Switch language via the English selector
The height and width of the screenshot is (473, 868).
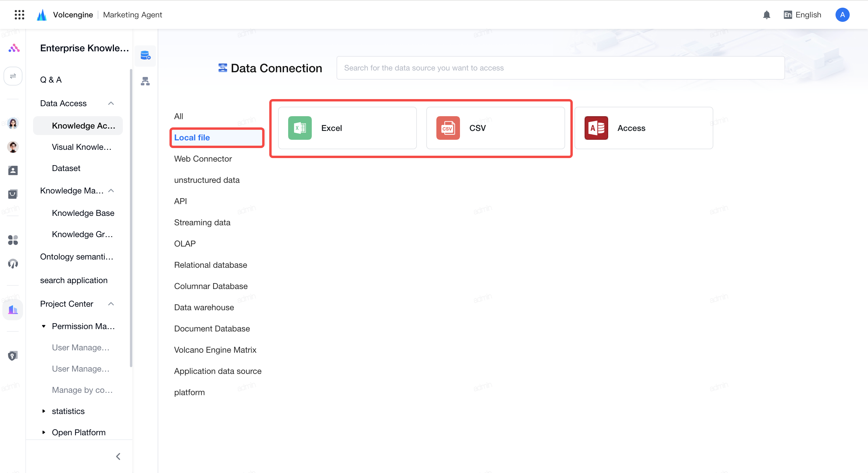coord(803,15)
